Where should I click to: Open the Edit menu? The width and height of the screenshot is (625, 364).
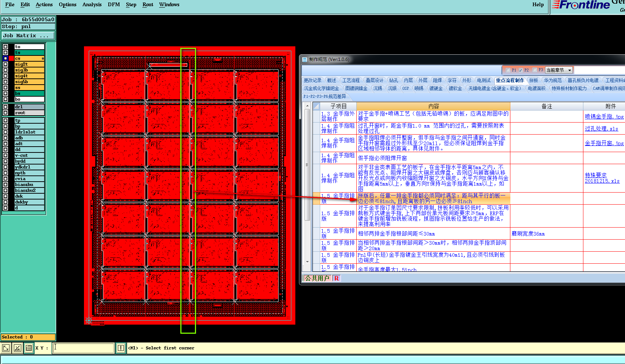[x=25, y=5]
